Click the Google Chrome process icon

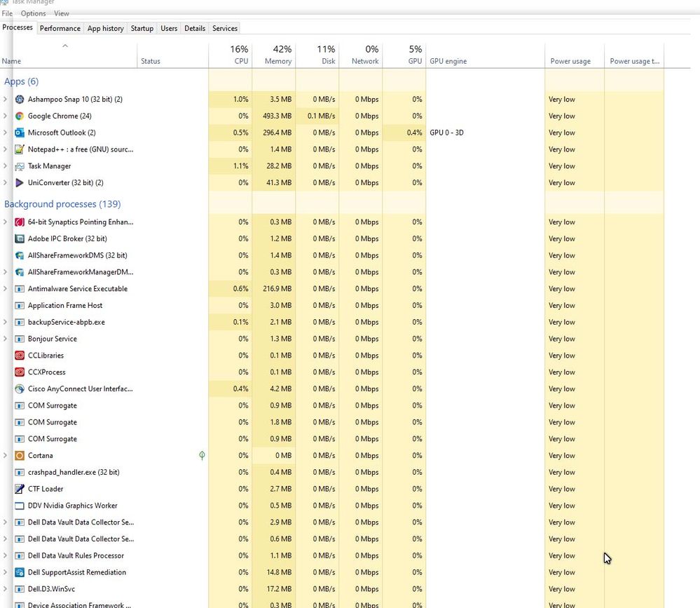coord(19,116)
